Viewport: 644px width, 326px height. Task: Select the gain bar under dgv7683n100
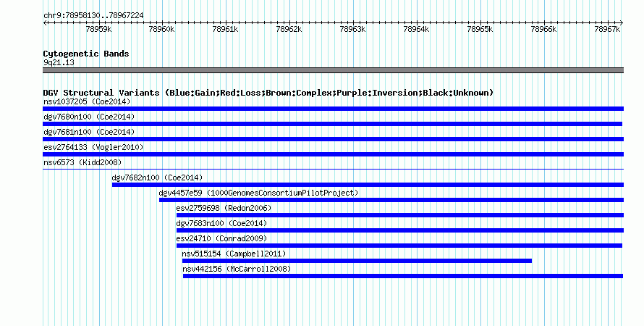(x=400, y=230)
